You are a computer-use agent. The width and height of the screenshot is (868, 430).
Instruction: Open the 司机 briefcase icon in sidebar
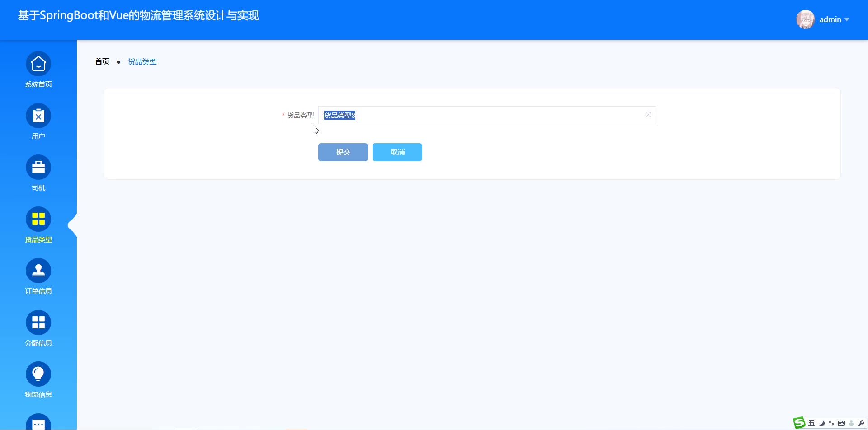coord(38,167)
